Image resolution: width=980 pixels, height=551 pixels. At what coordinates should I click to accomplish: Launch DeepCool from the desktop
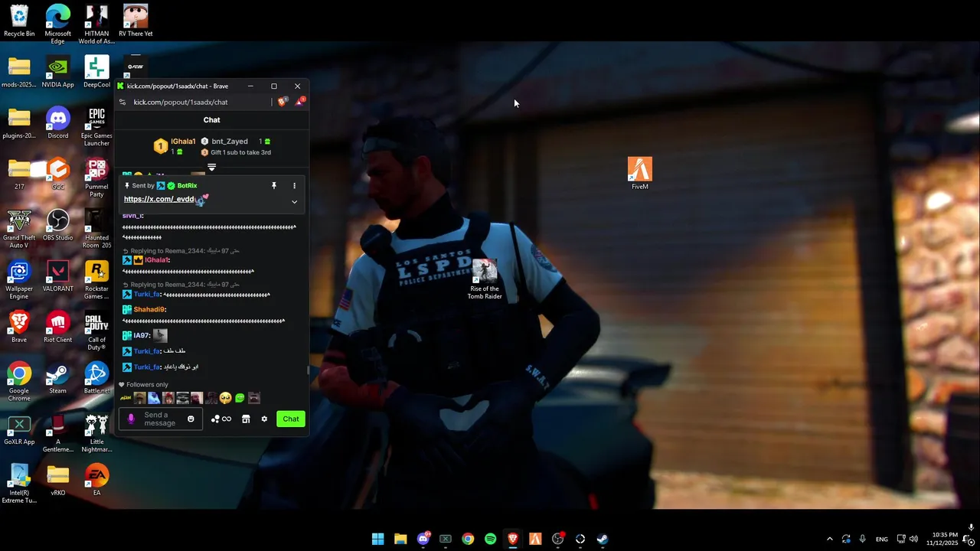(96, 72)
